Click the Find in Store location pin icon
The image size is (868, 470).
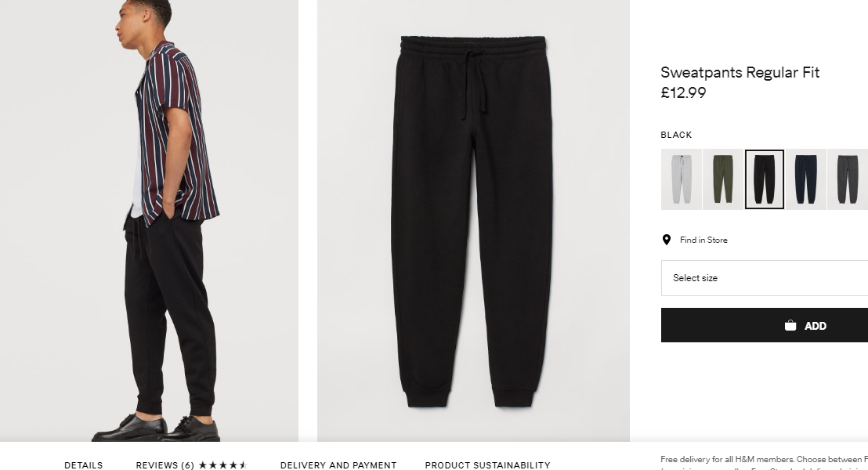click(667, 240)
